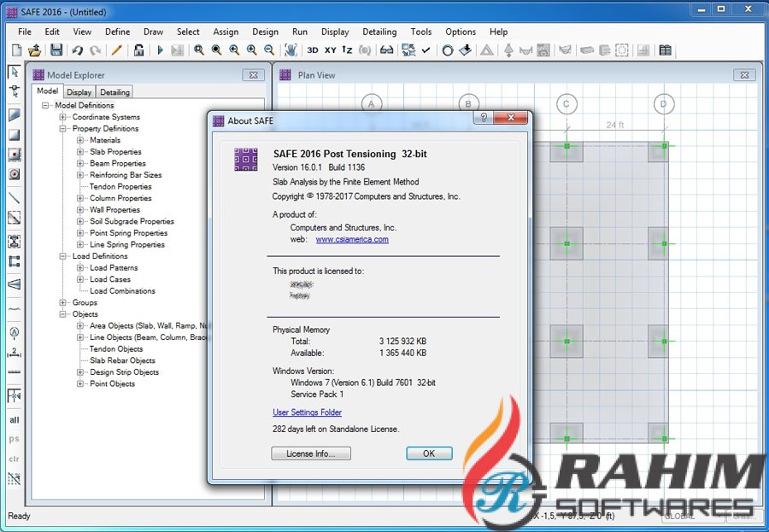Switch to the Display tab in Model Explorer
This screenshot has height=532, width=769.
click(x=79, y=92)
